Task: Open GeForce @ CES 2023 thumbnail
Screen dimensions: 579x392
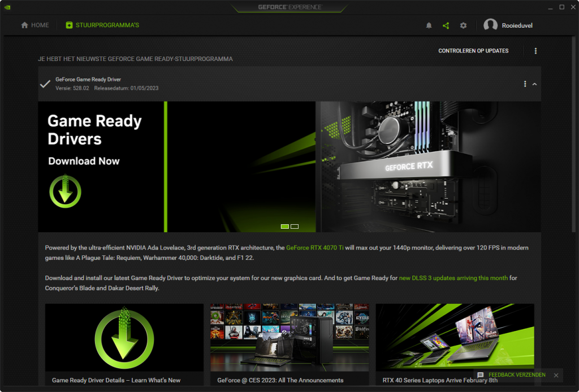Action: [x=289, y=337]
